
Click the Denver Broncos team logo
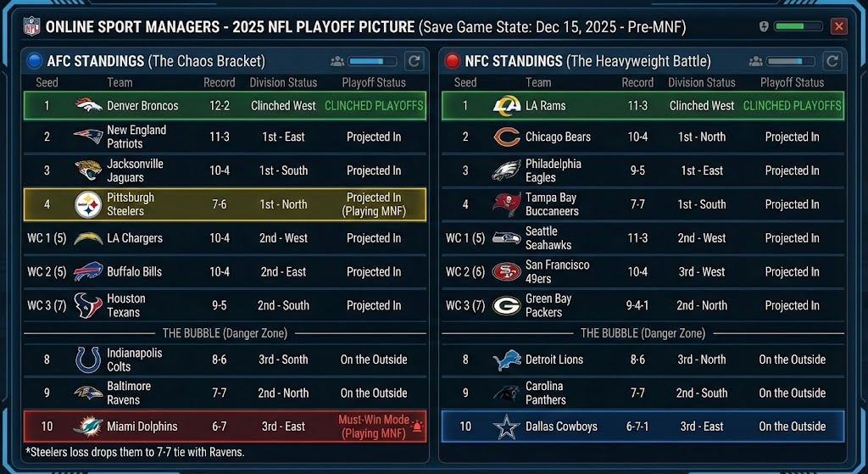pyautogui.click(x=88, y=106)
